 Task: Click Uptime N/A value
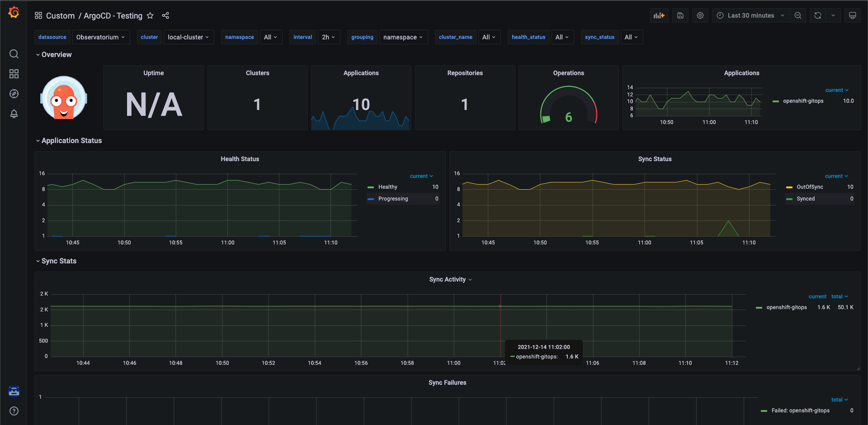[x=154, y=105]
